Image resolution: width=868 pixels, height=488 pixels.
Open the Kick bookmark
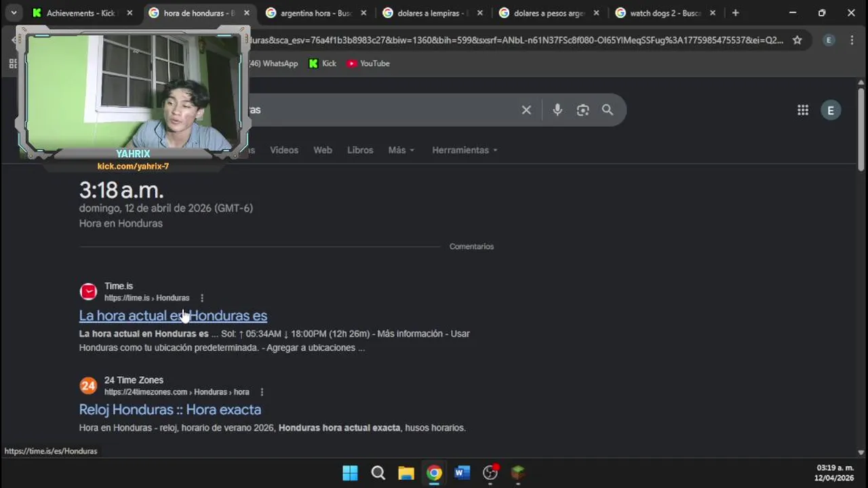click(323, 63)
